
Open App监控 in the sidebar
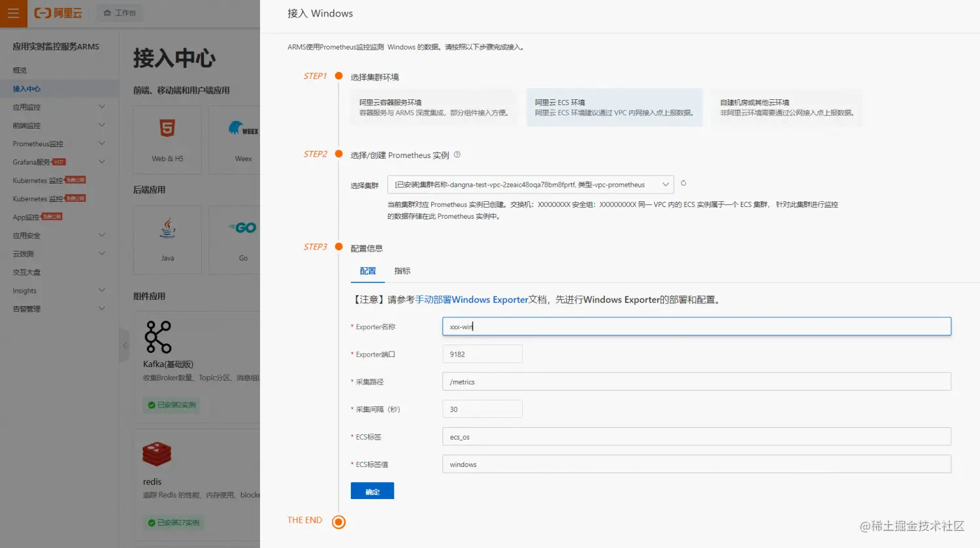26,217
